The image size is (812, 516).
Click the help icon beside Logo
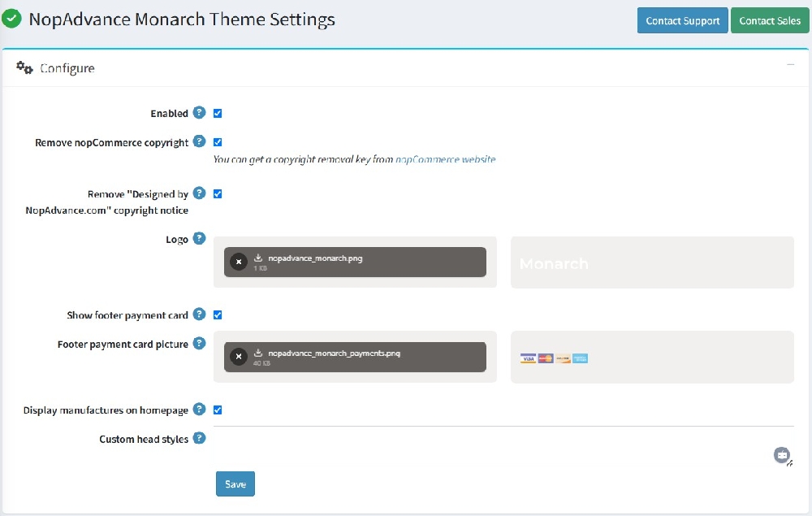point(200,239)
